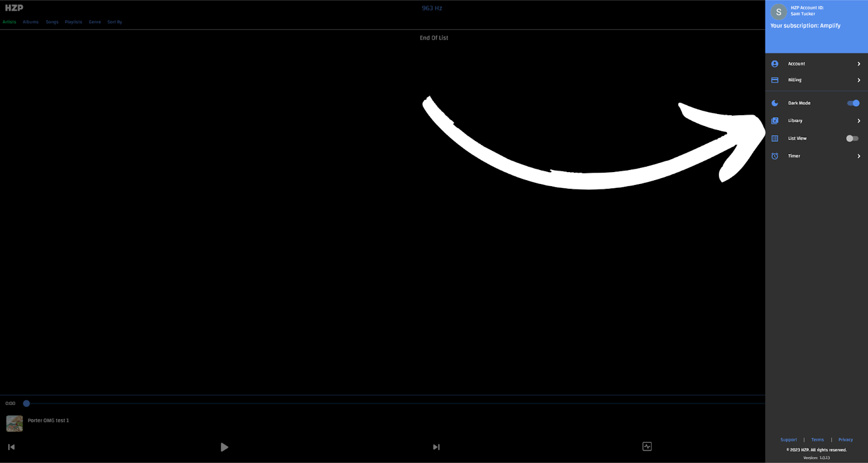Screen dimensions: 868x463
Task: Open the Privacy link
Action: [845, 440]
